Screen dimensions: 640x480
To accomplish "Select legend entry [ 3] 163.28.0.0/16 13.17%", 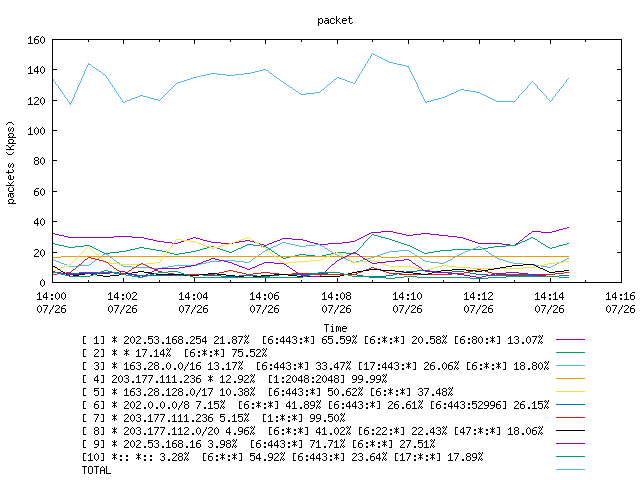I will point(315,366).
